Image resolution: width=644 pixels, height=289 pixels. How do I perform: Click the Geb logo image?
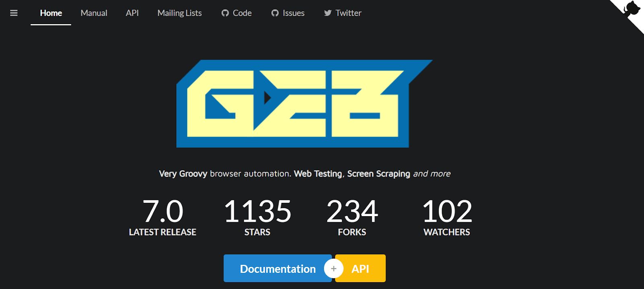pos(304,104)
